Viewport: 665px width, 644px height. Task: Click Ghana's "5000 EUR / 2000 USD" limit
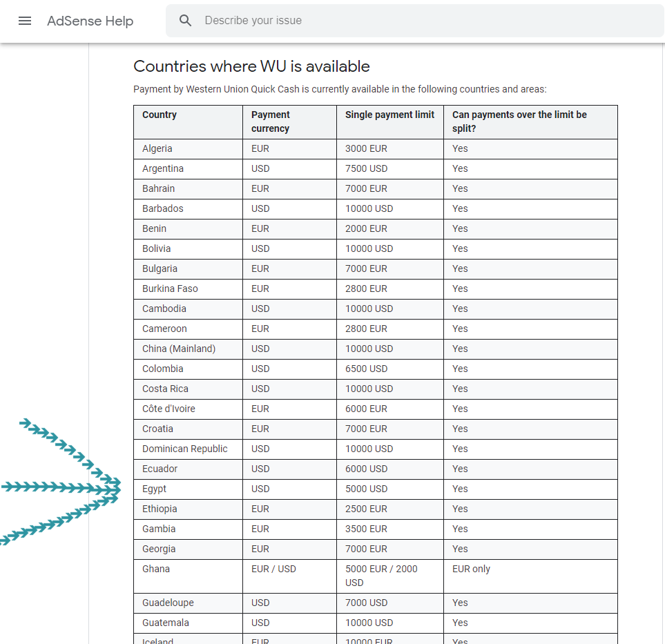click(x=390, y=576)
